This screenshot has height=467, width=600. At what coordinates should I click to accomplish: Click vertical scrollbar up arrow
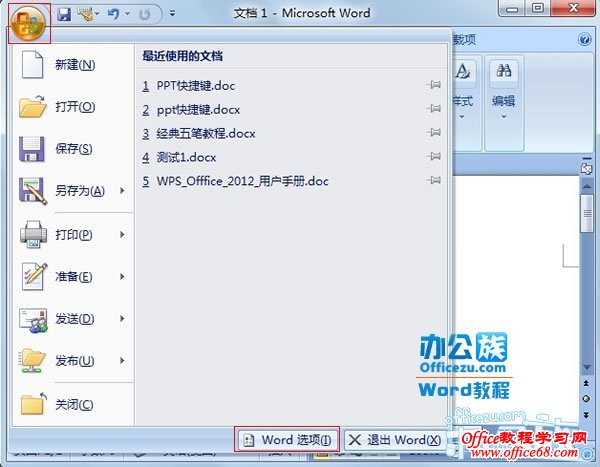click(587, 186)
